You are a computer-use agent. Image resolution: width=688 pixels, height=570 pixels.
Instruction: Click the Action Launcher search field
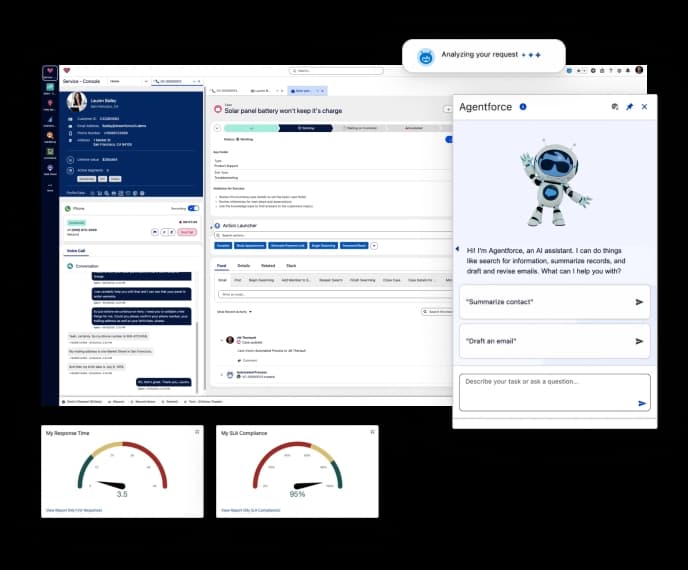[333, 236]
